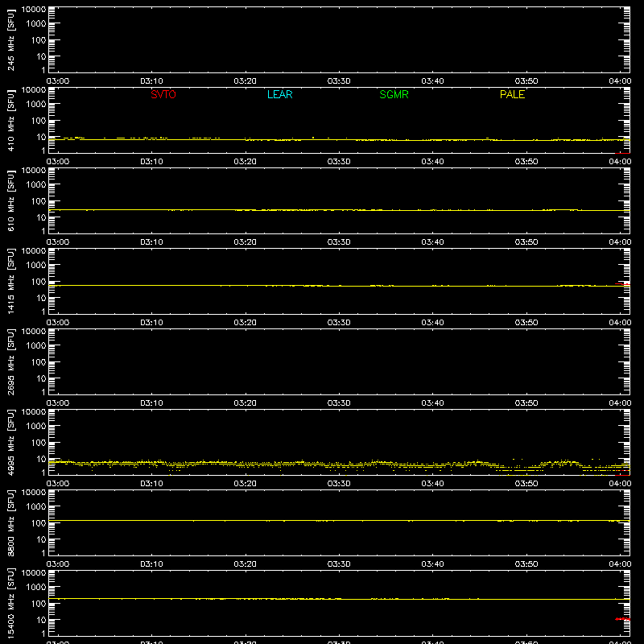
Task: Click 03:30 label under 410 MHz panel
Action: [339, 162]
